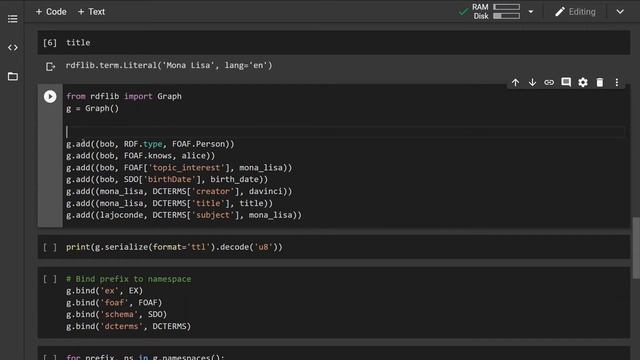Copy link to the selected cell
The height and width of the screenshot is (360, 640).
point(549,82)
